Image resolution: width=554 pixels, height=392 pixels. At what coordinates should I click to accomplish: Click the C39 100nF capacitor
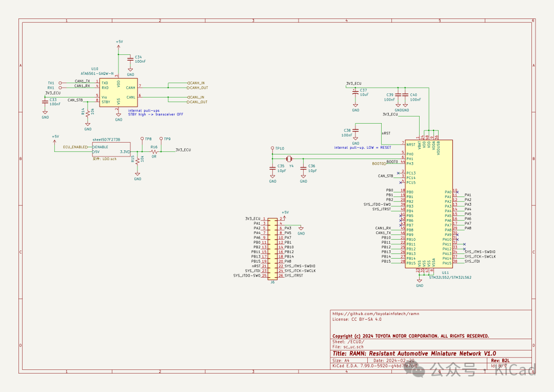(x=398, y=95)
